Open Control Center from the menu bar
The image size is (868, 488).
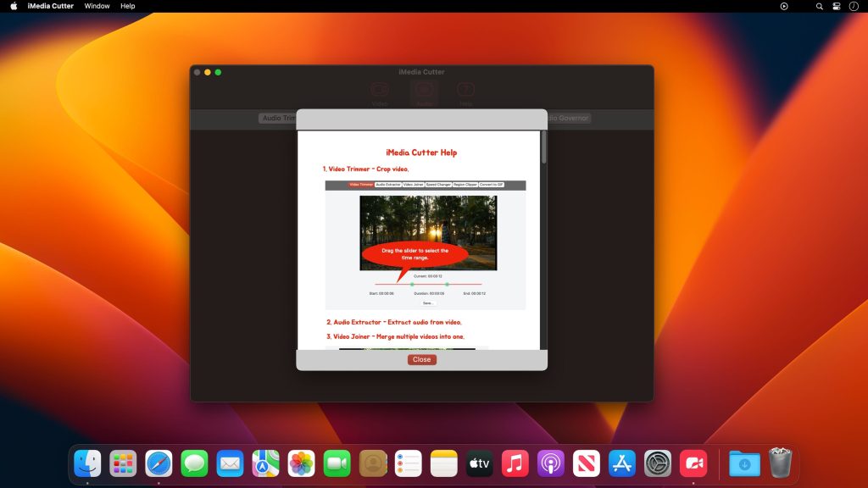837,6
